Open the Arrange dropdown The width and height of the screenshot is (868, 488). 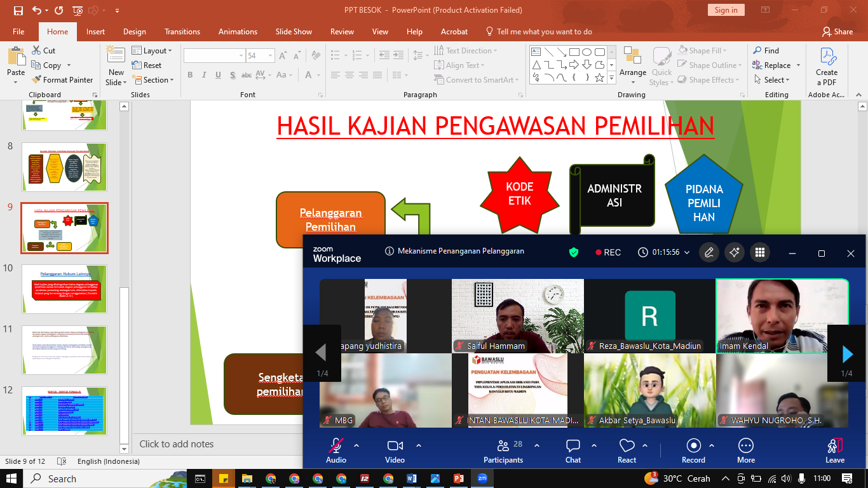click(633, 66)
